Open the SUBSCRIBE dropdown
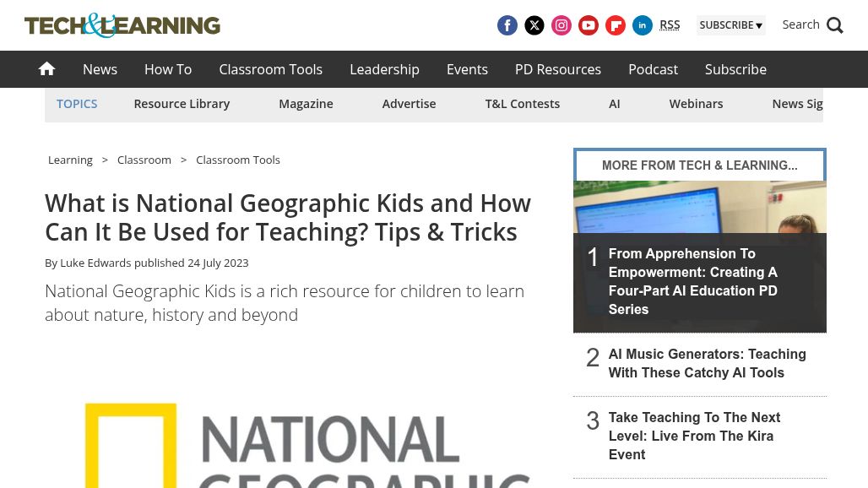Image resolution: width=868 pixels, height=488 pixels. tap(730, 24)
